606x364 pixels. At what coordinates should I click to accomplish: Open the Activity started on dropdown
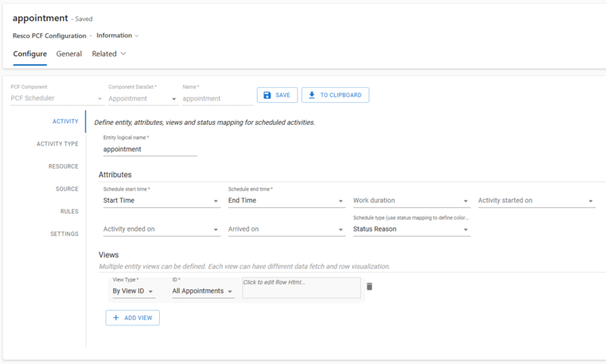pyautogui.click(x=536, y=201)
